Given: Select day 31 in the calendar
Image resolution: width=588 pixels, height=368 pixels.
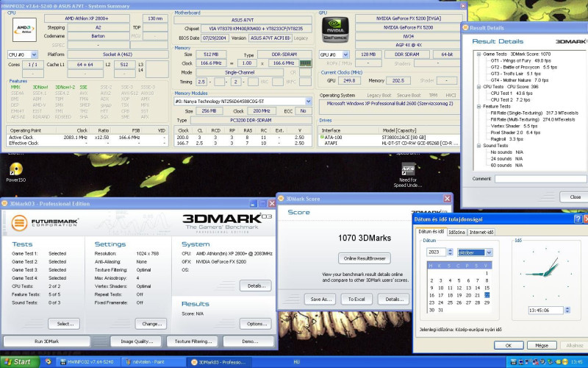Looking at the screenshot, I should pos(440,310).
